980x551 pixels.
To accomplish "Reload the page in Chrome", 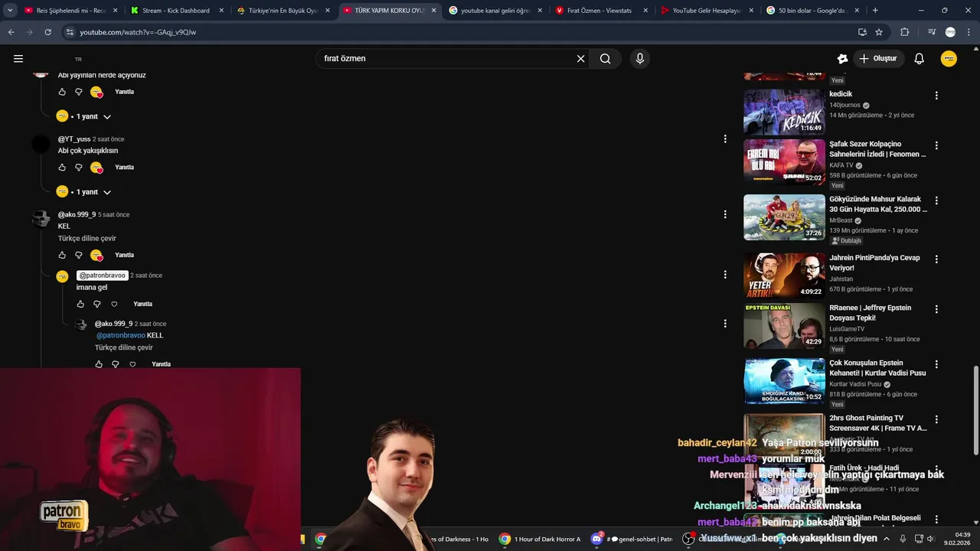I will pos(47,32).
